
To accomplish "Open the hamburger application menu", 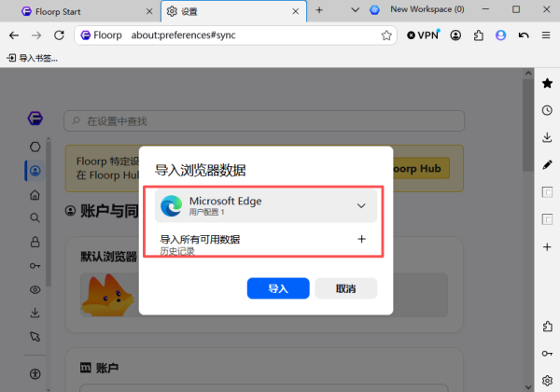I will point(546,35).
